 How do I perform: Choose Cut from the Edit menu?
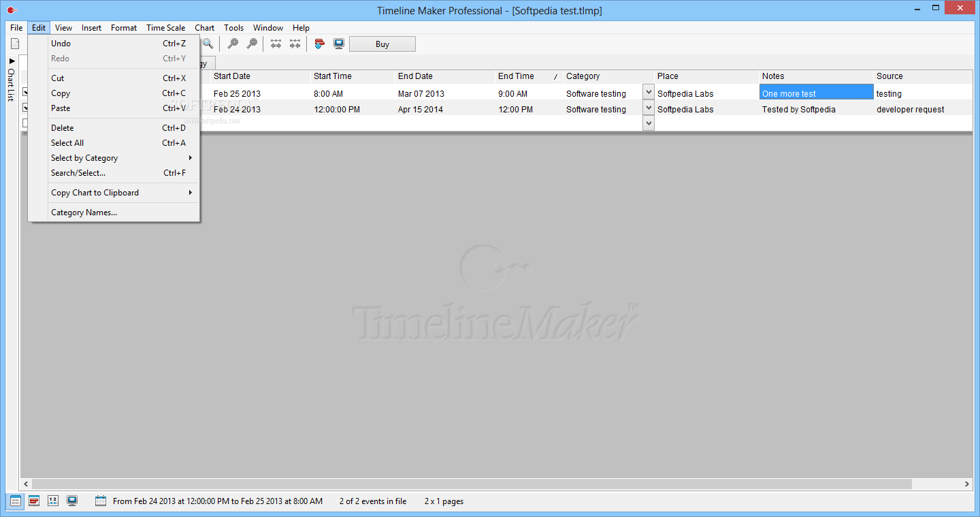point(114,78)
